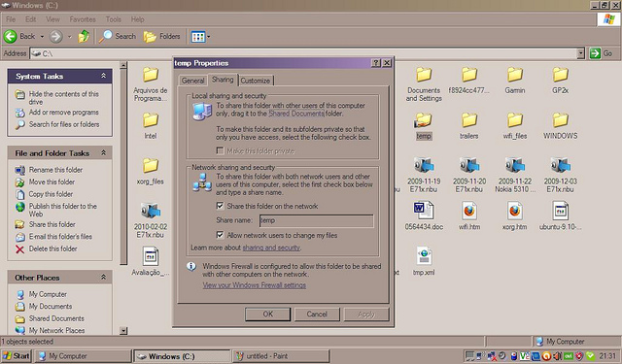Viewport: 622px width, 364px height.
Task: Click the Share name text field
Action: (x=316, y=220)
